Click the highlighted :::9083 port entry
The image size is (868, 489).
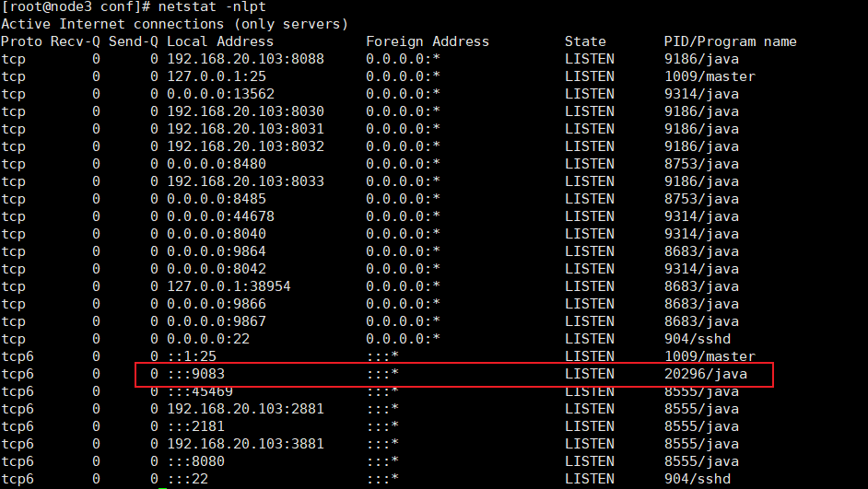[x=195, y=374]
